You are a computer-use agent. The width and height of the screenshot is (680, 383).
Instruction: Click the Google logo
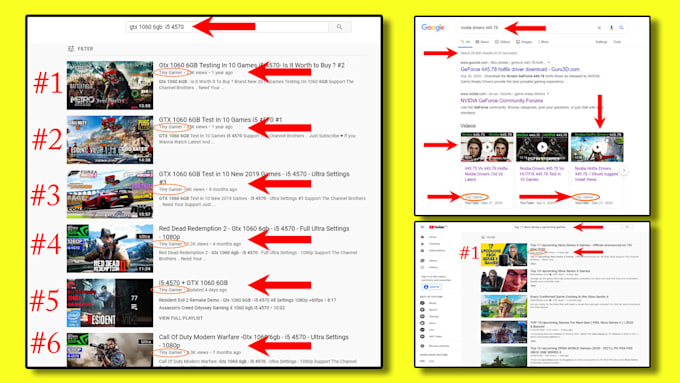[x=433, y=27]
